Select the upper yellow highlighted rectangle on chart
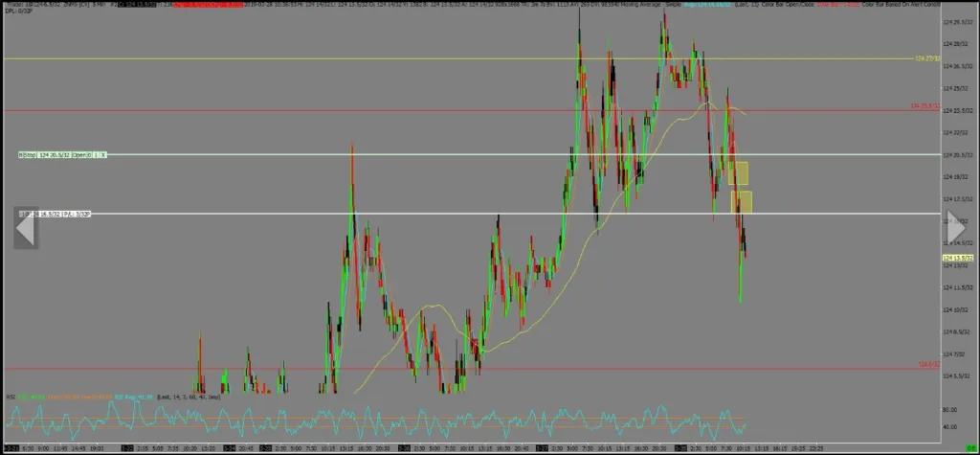 (738, 173)
